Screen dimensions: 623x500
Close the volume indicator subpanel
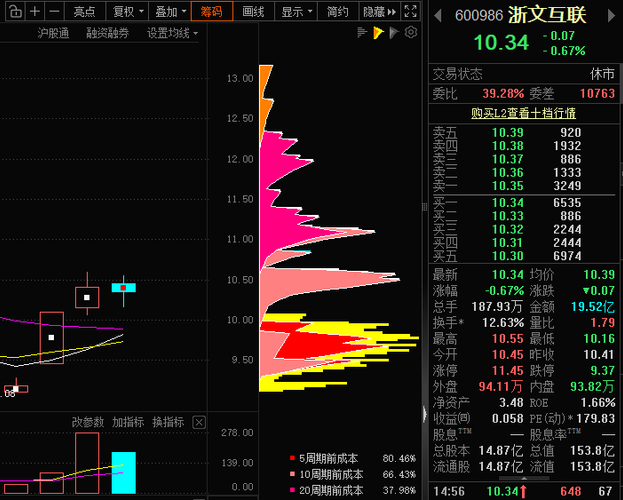199,422
